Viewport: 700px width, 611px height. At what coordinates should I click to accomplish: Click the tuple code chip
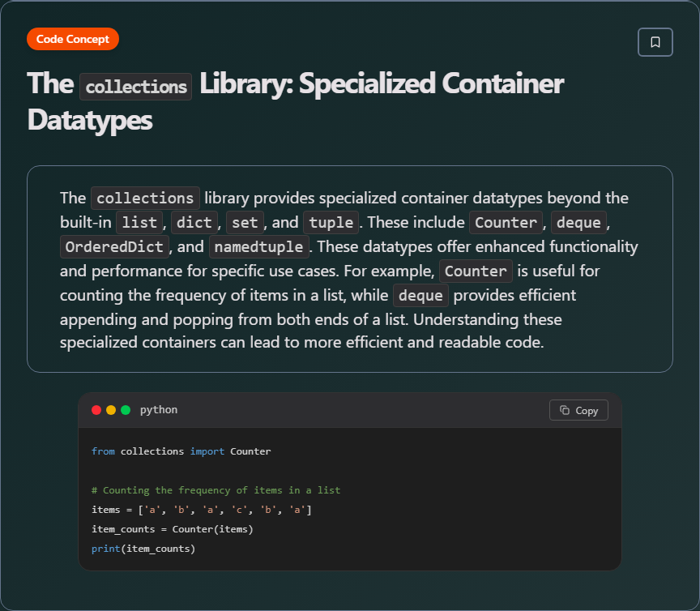click(x=329, y=222)
